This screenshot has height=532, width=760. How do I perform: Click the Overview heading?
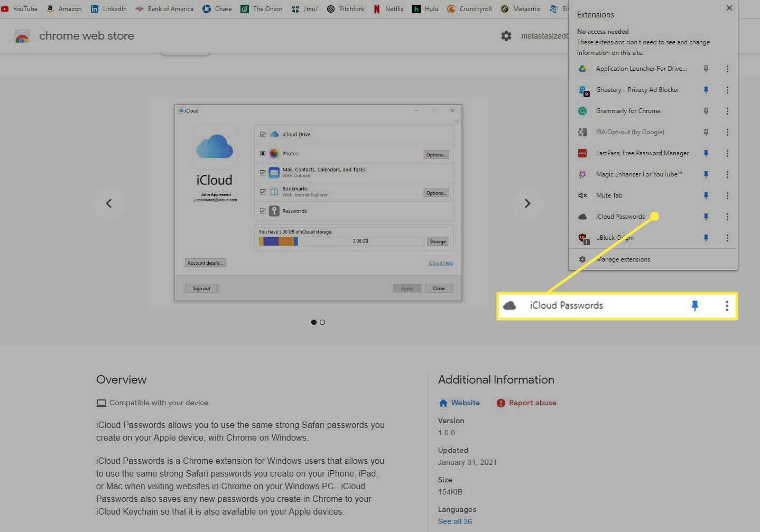[x=121, y=379]
